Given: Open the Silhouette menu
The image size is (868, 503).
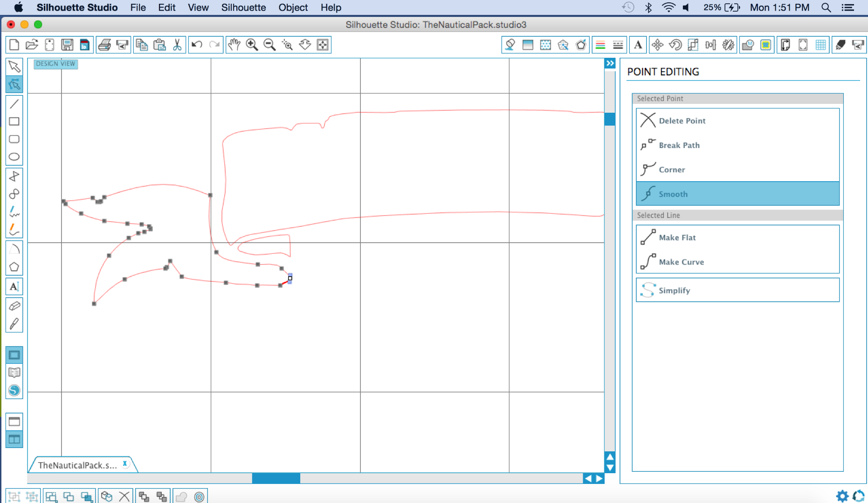Looking at the screenshot, I should 243,7.
